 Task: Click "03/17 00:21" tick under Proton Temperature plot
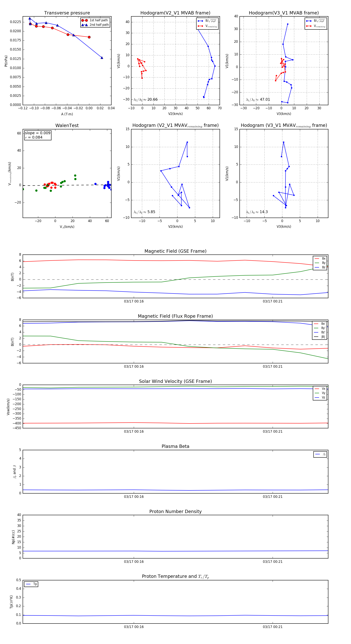click(273, 627)
